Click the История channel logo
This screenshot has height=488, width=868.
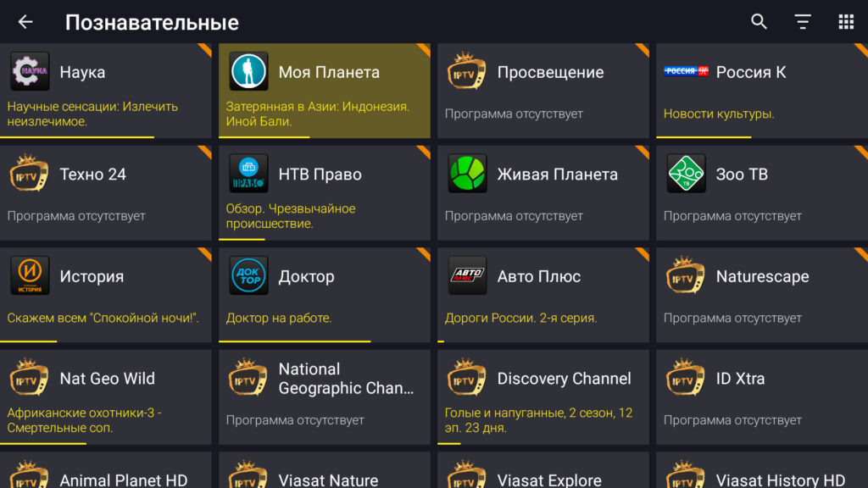[x=30, y=275]
